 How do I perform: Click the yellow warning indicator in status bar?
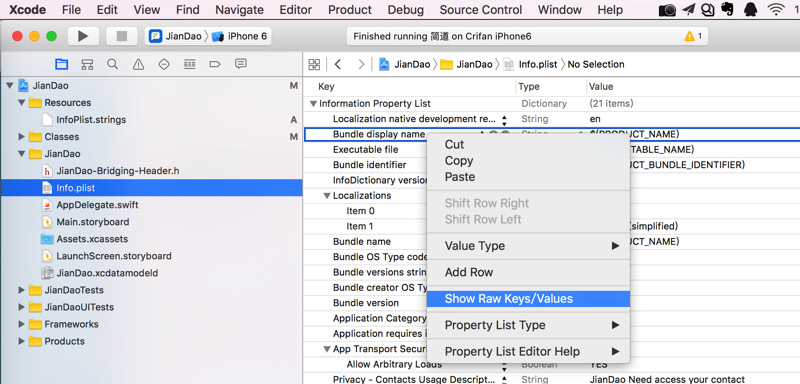click(x=693, y=36)
